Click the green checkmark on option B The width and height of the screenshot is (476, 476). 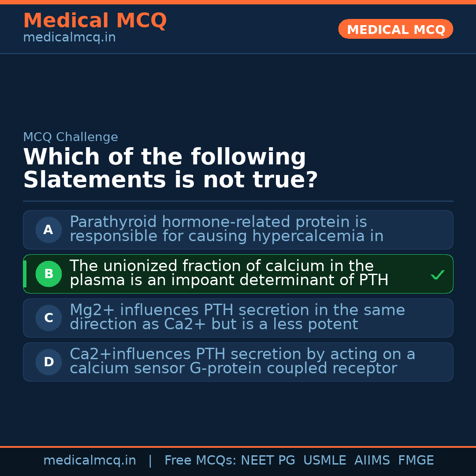point(437,275)
